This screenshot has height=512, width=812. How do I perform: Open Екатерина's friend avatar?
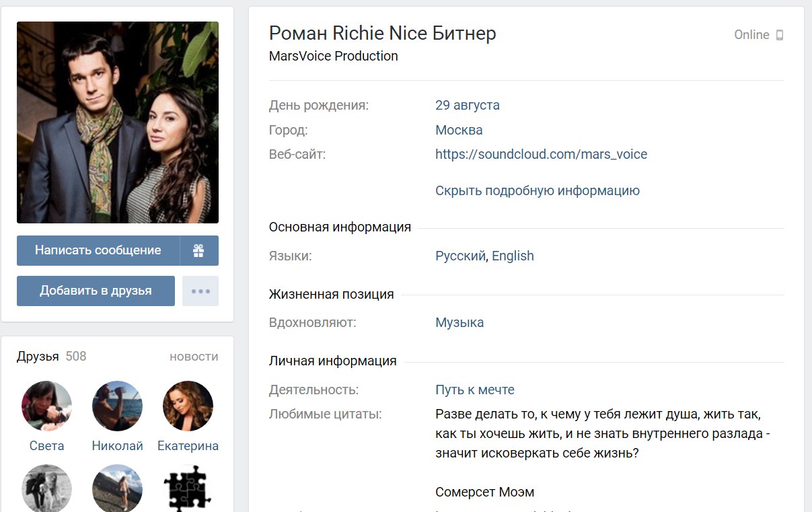coord(188,406)
